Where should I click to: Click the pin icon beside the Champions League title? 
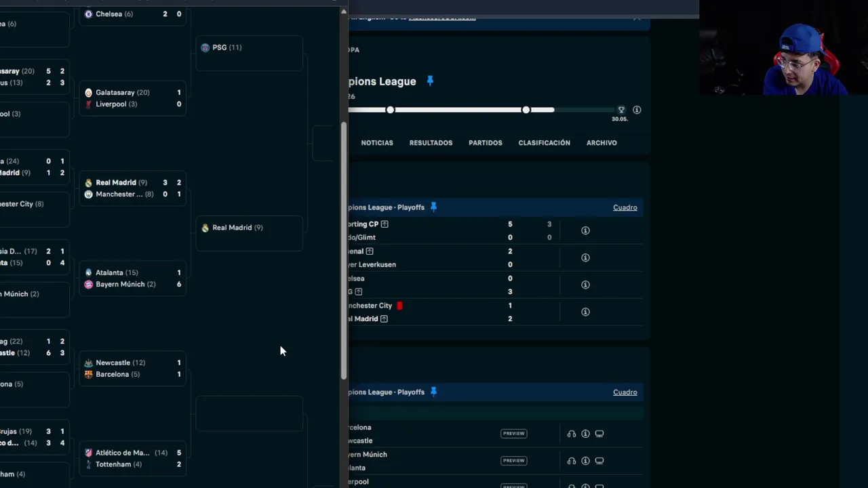(429, 81)
